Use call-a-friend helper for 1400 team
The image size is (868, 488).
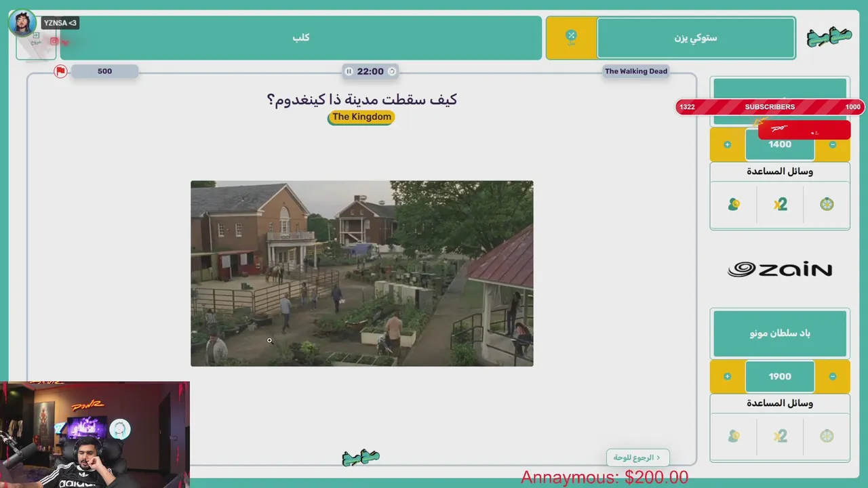pos(734,204)
